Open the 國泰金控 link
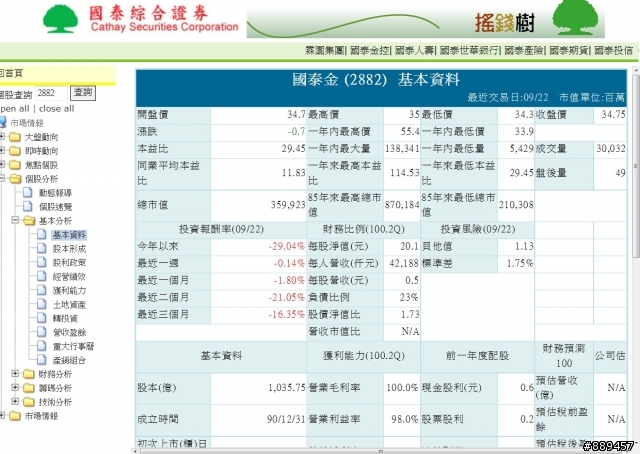Image resolution: width=640 pixels, height=454 pixels. [x=369, y=50]
